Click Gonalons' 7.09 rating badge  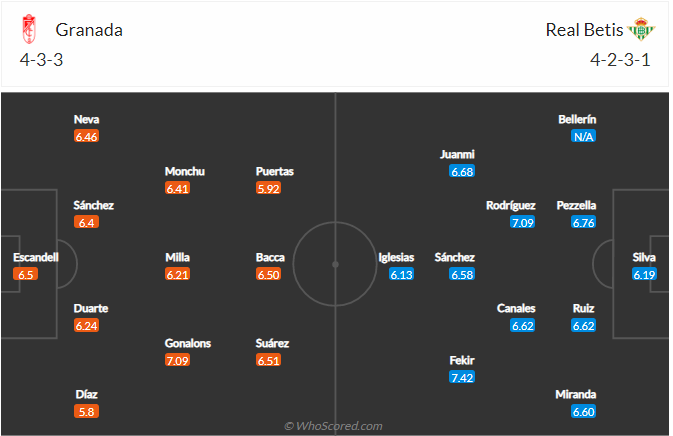[177, 360]
